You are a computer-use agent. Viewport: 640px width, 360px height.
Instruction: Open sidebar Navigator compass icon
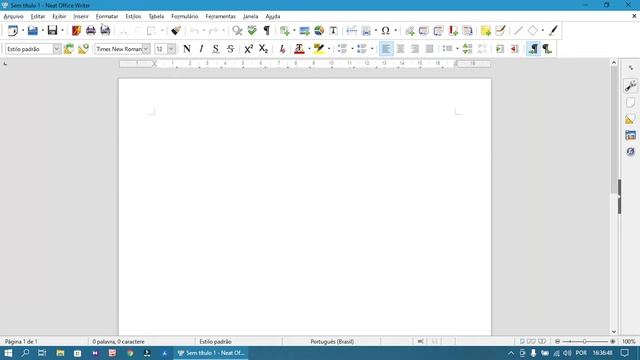point(630,151)
